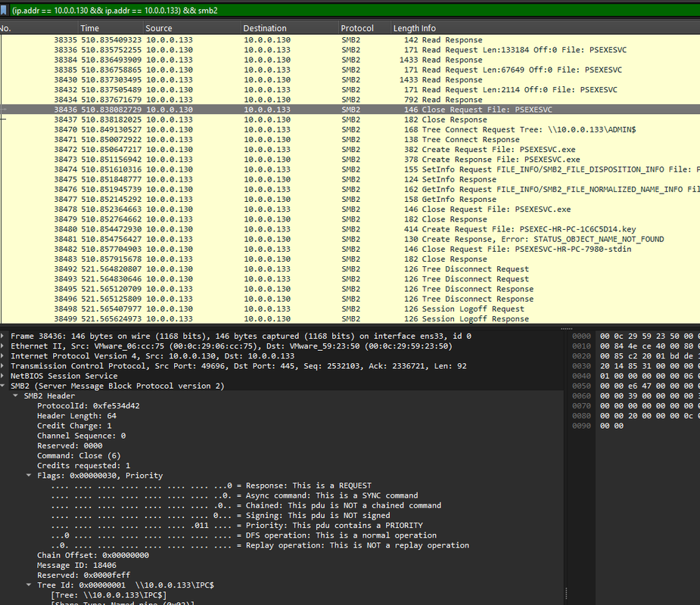Select packet 38471 Tree Connect Response
Image resolution: width=700 pixels, height=605 pixels.
tap(350, 139)
